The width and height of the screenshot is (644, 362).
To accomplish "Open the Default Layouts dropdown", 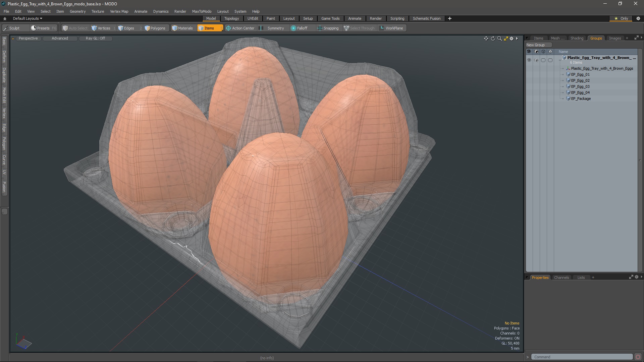I will coord(28,18).
